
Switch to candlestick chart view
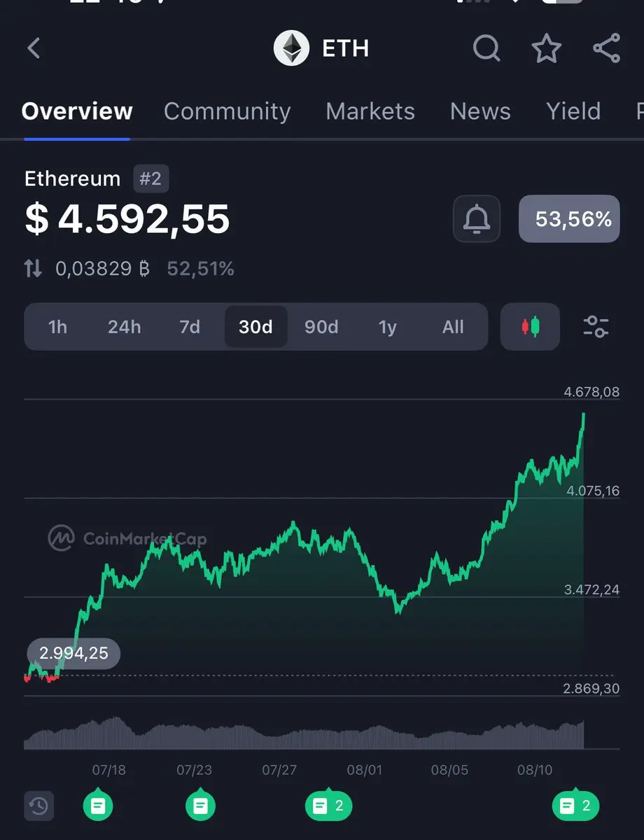pos(531,327)
